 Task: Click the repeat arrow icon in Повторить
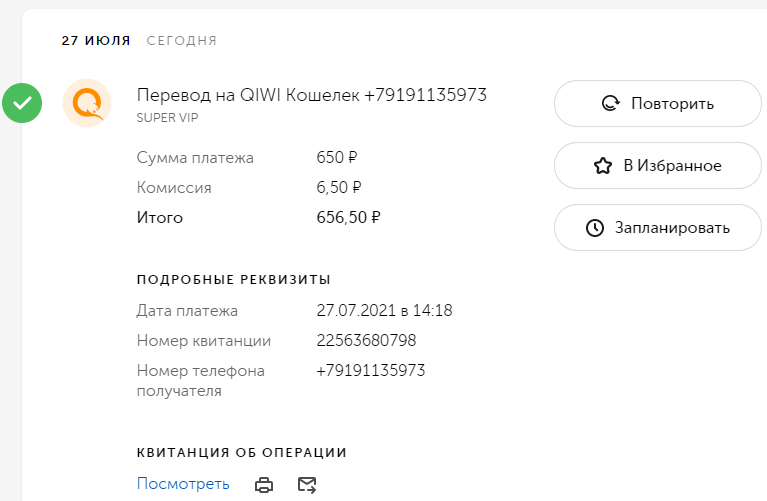click(x=610, y=103)
